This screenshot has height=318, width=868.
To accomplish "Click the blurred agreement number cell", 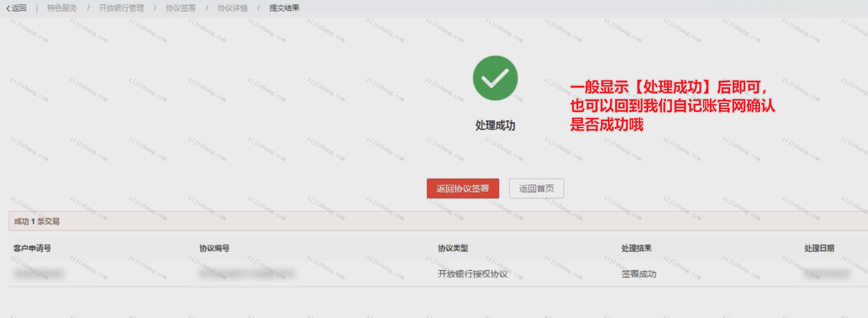I will (x=247, y=274).
